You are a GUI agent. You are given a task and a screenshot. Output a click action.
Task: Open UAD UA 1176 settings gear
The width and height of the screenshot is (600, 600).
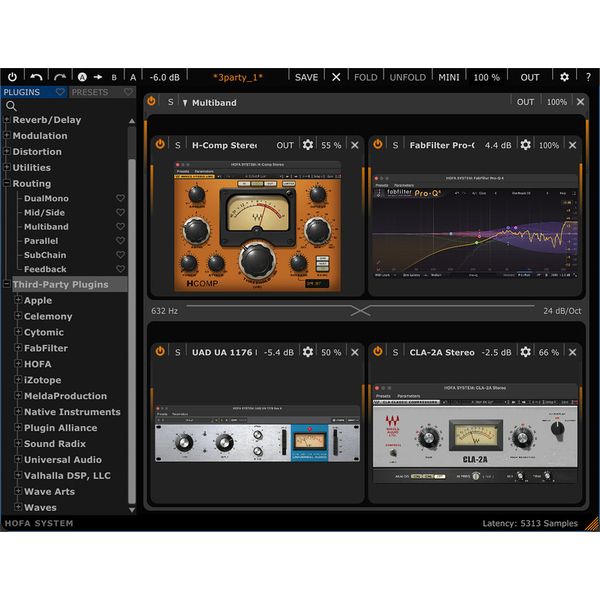coord(308,352)
